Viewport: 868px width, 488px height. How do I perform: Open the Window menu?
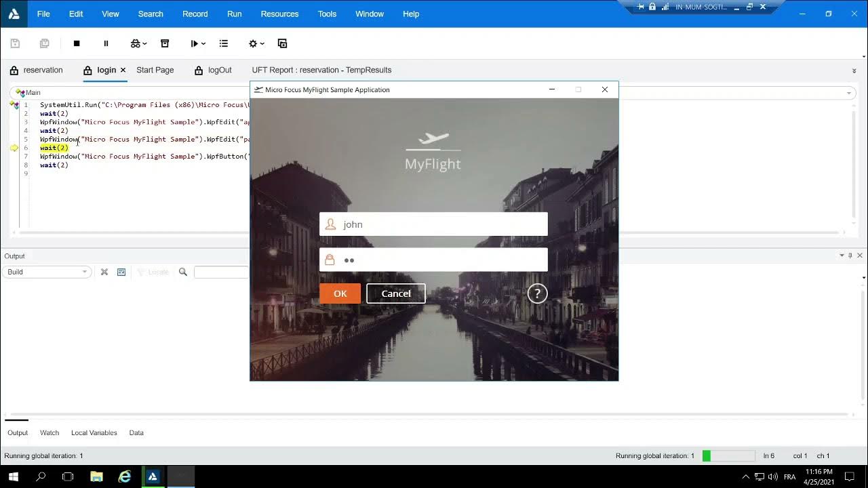click(370, 14)
